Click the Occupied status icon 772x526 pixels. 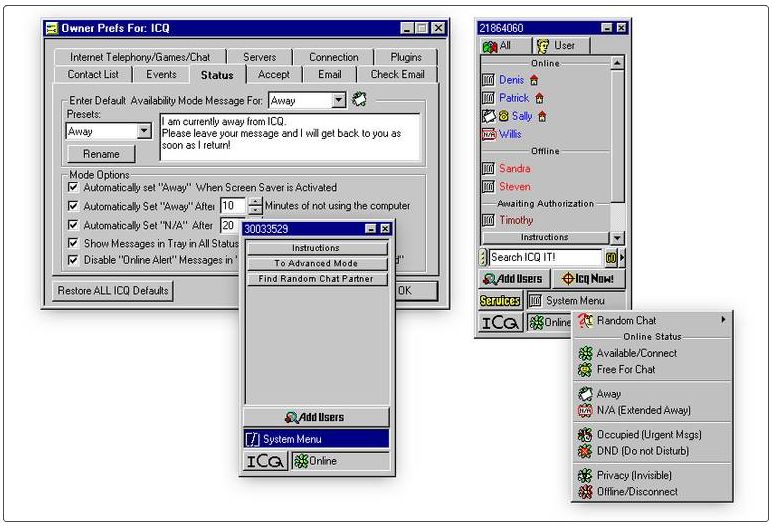[585, 434]
